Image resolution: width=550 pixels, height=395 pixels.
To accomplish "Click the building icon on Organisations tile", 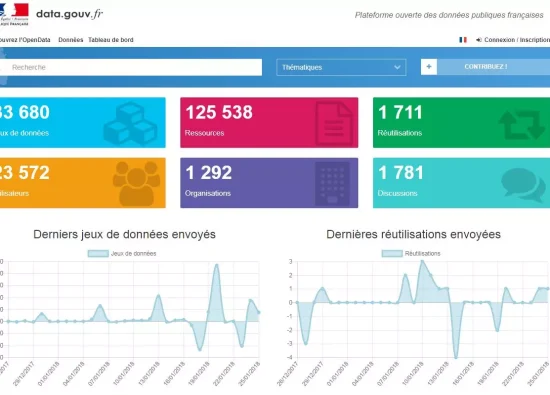I will coord(332,183).
